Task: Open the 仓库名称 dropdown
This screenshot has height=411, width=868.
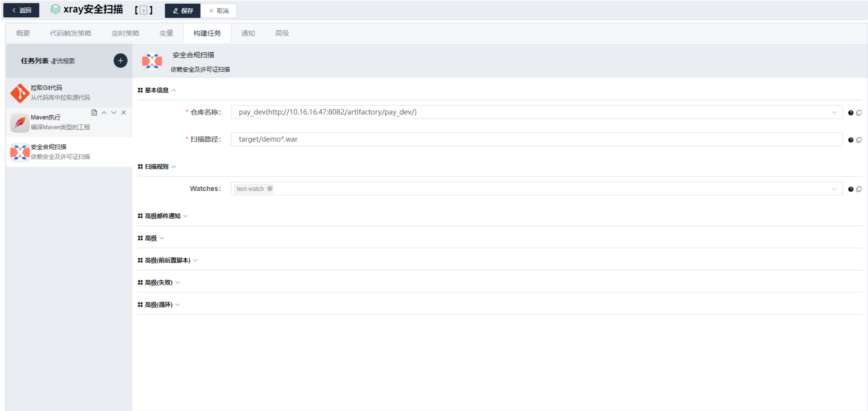Action: [834, 112]
